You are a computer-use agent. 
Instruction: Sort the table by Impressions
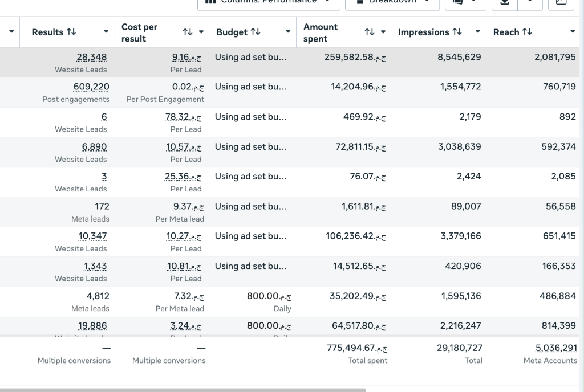457,32
